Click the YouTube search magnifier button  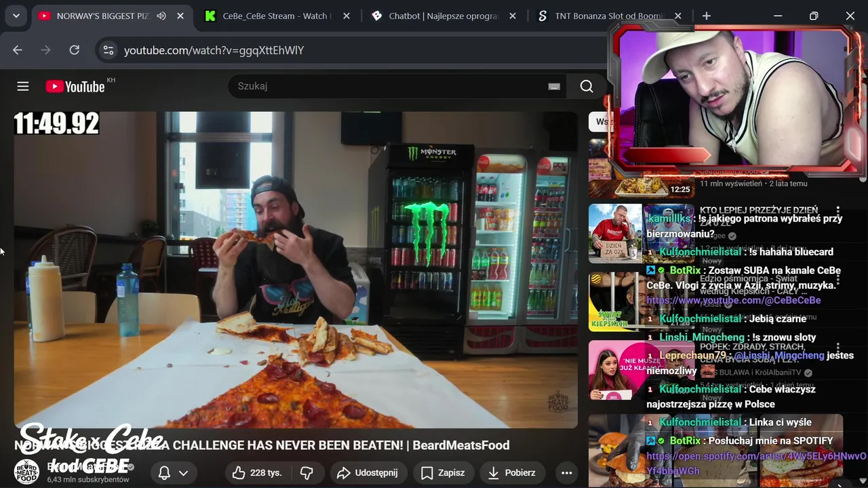[x=587, y=86]
